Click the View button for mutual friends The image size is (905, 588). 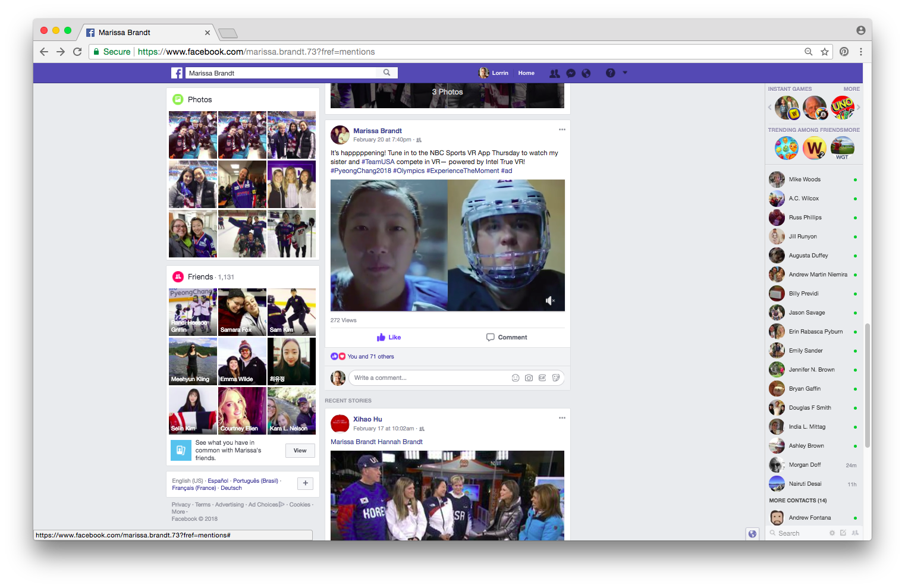pos(300,451)
